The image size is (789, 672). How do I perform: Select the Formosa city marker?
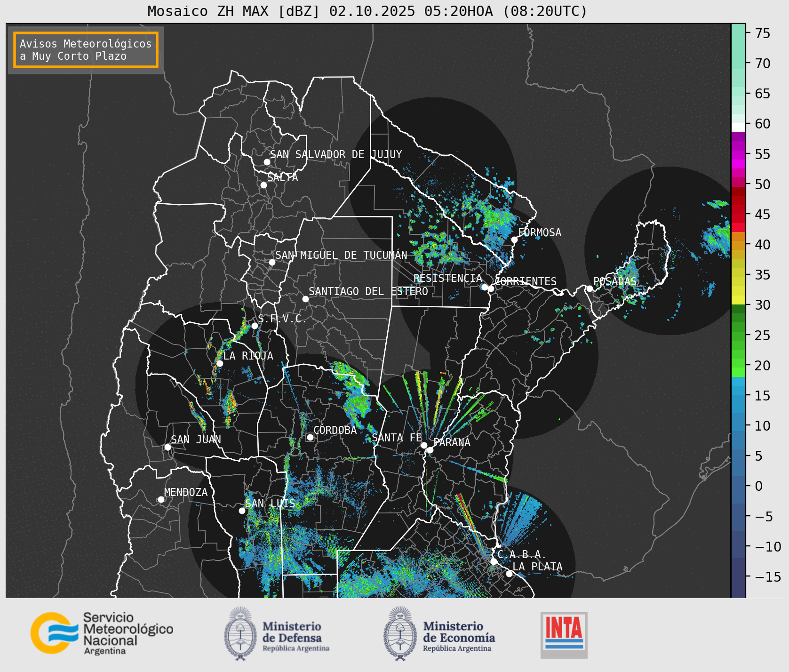(x=515, y=240)
